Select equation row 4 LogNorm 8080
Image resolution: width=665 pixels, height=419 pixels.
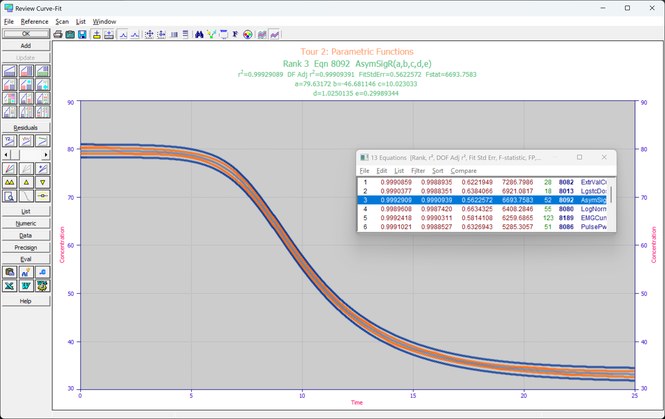click(x=482, y=209)
